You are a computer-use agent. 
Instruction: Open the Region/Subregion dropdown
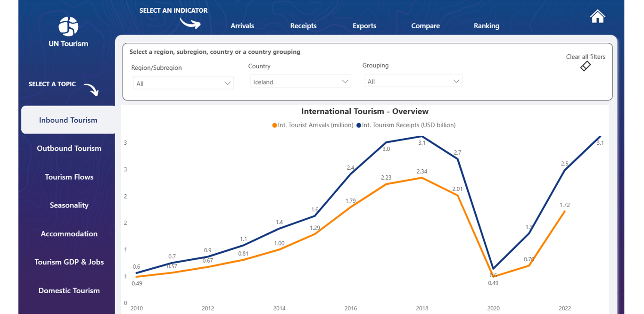183,83
